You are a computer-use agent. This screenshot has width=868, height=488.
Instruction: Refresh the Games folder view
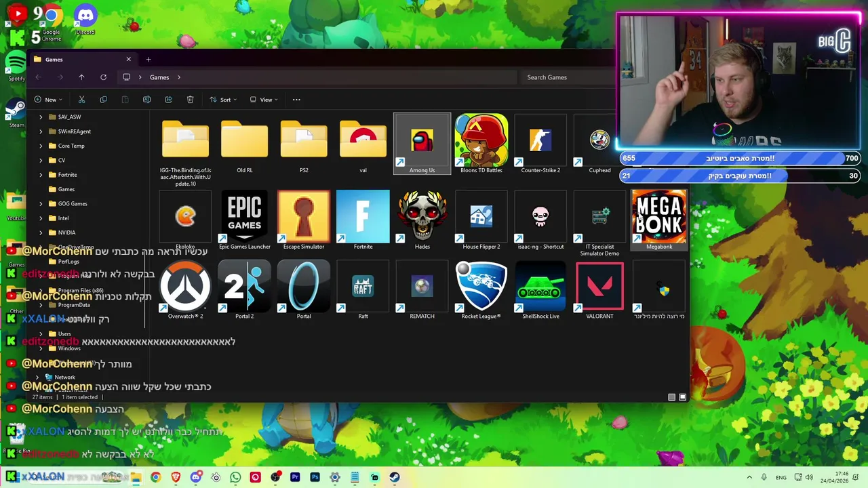click(103, 77)
